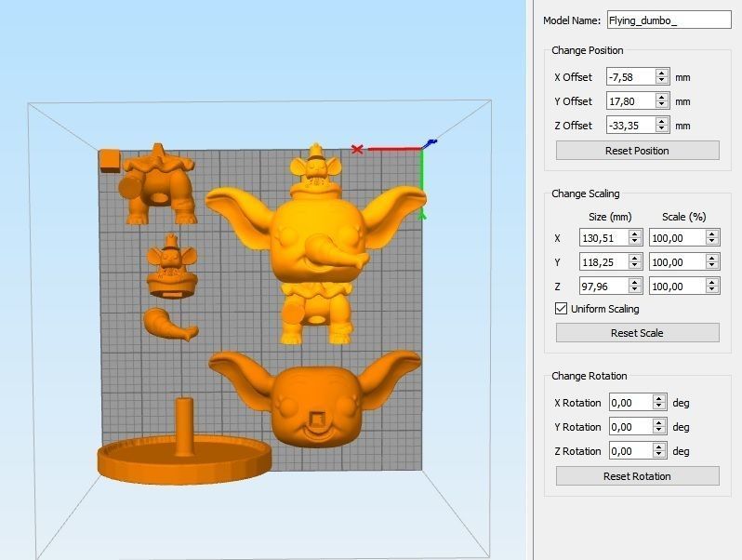Click the Z Size (mm) field
Viewport: 742px width, 560px height.
tap(604, 286)
